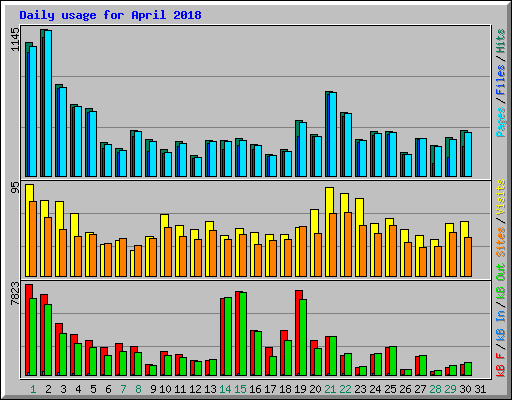Click the hits bar peak for day 21
The height and width of the screenshot is (400, 512).
tap(327, 92)
